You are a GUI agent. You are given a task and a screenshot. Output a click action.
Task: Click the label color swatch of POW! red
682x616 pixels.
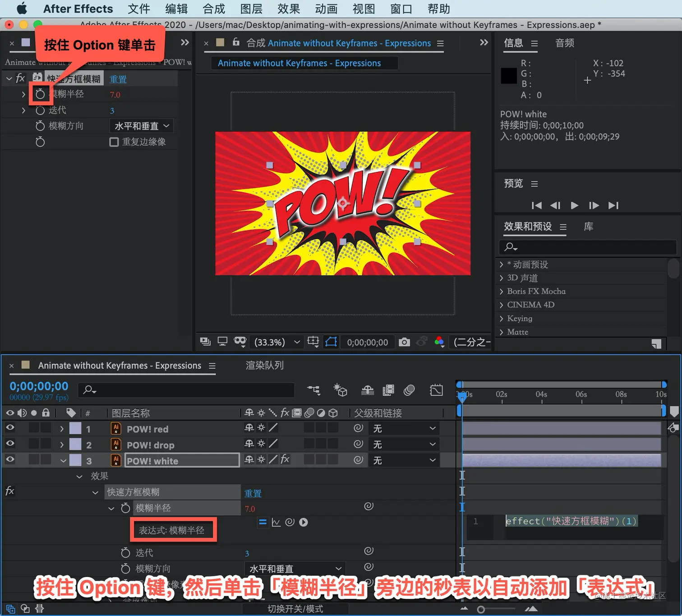click(75, 428)
